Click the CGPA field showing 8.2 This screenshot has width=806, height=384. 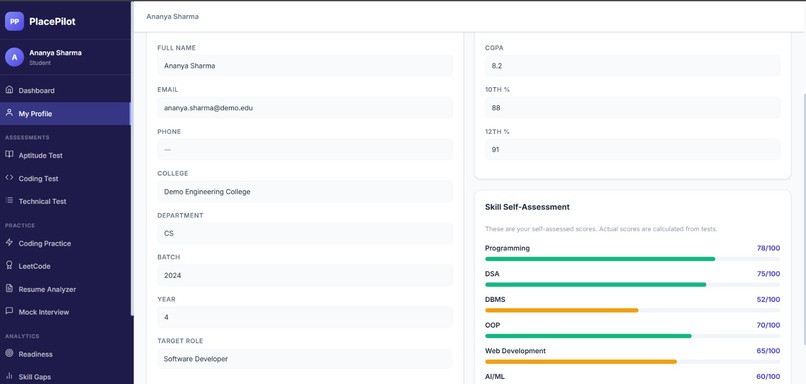pos(632,66)
